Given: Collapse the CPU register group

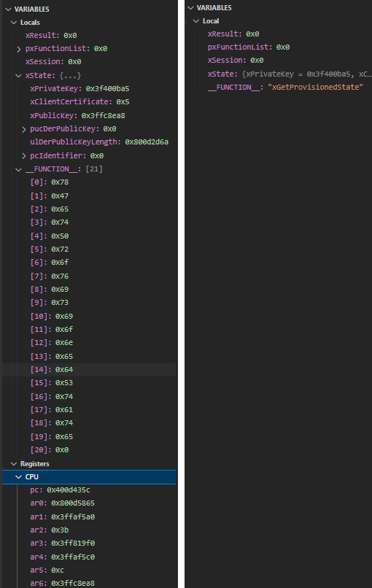Looking at the screenshot, I should point(18,477).
